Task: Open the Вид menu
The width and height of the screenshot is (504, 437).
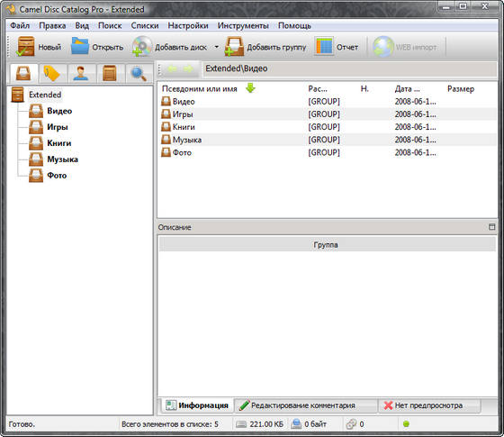Action: point(82,26)
